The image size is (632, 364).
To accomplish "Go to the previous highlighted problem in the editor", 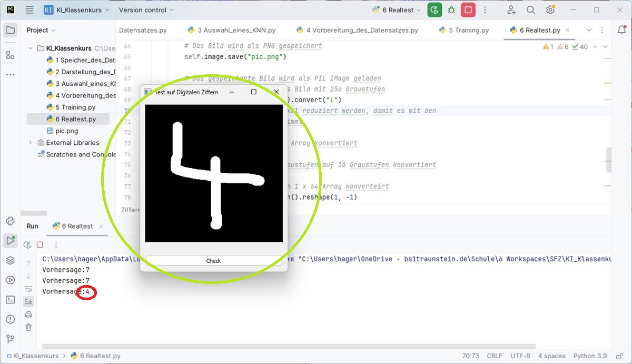I will pos(595,47).
